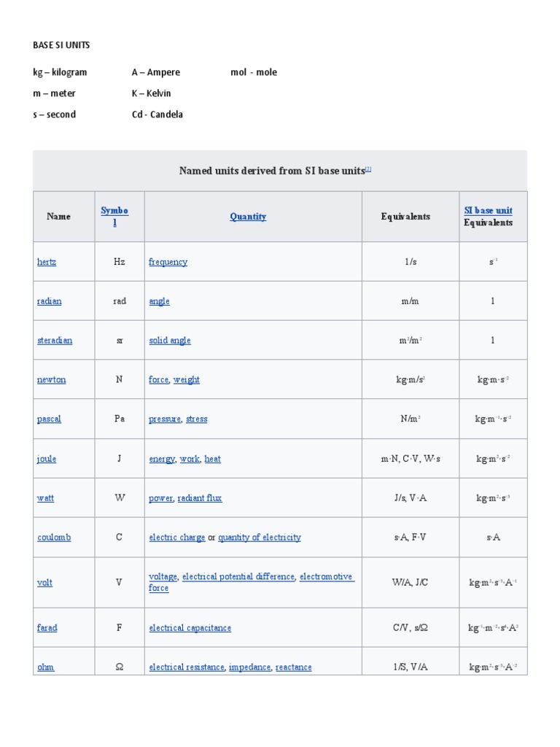Open the SI base unit header link
The width and height of the screenshot is (560, 747).
488,211
